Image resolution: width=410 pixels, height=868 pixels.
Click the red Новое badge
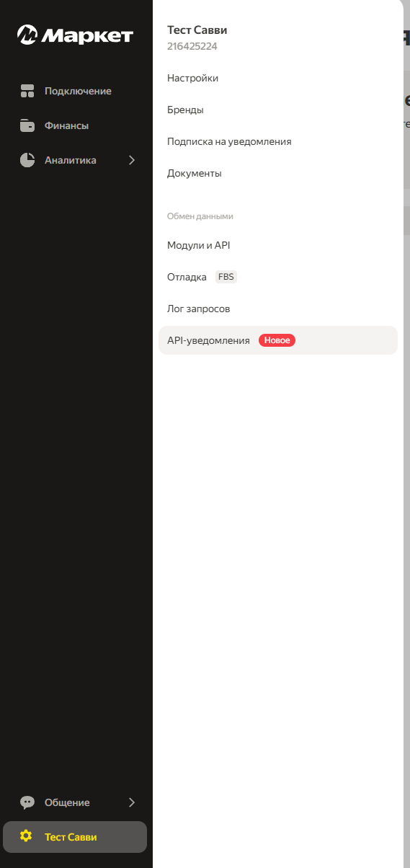coord(277,340)
